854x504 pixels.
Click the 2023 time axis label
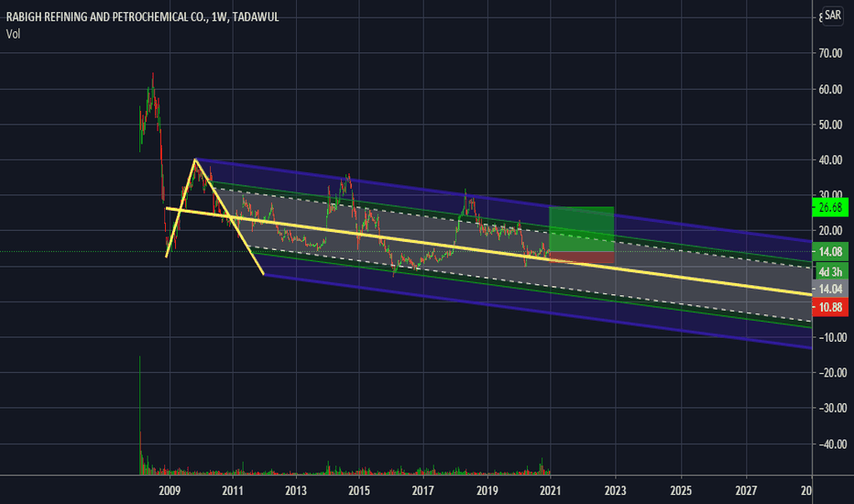click(x=616, y=491)
